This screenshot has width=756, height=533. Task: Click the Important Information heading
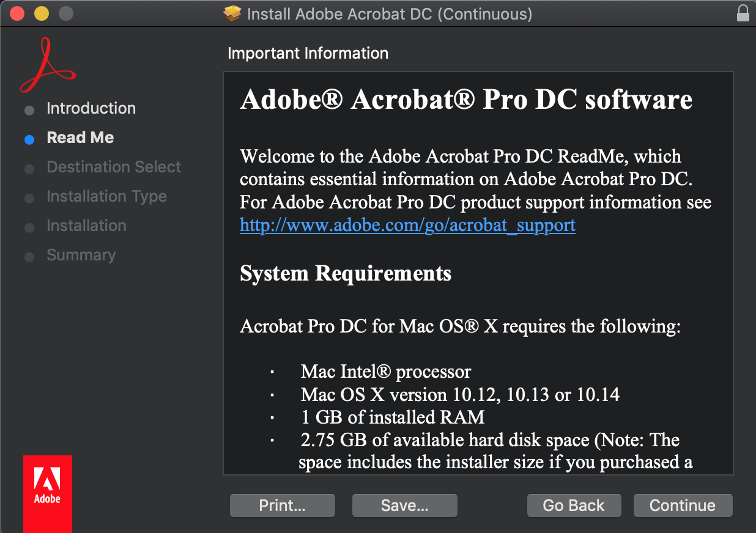pyautogui.click(x=308, y=53)
